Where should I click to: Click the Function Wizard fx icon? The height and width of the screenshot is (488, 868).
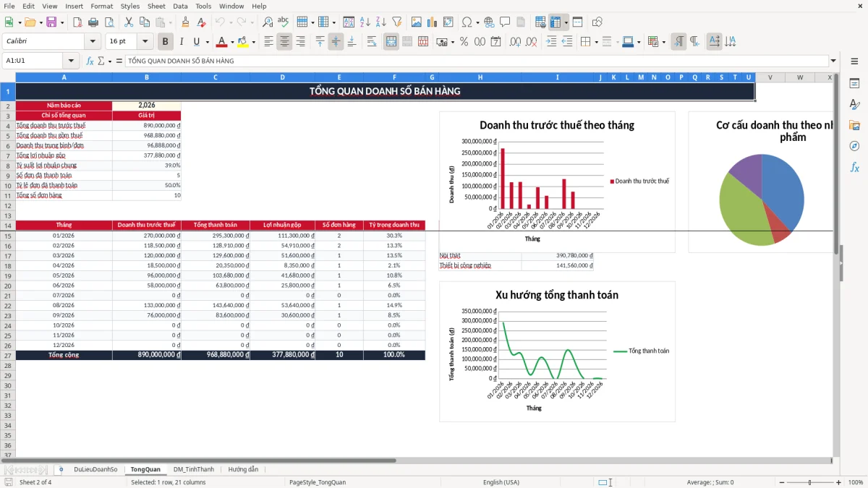[90, 61]
